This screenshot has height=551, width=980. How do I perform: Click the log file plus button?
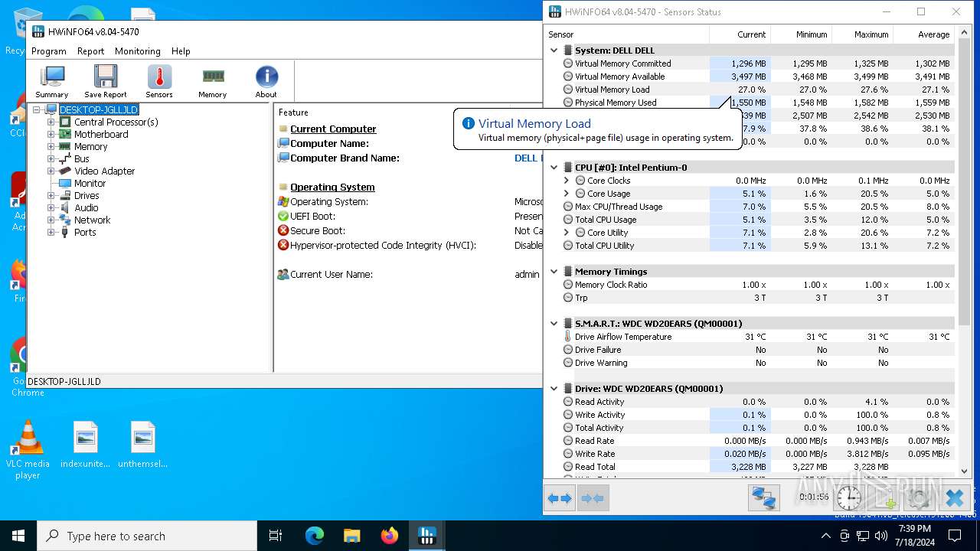click(x=885, y=498)
